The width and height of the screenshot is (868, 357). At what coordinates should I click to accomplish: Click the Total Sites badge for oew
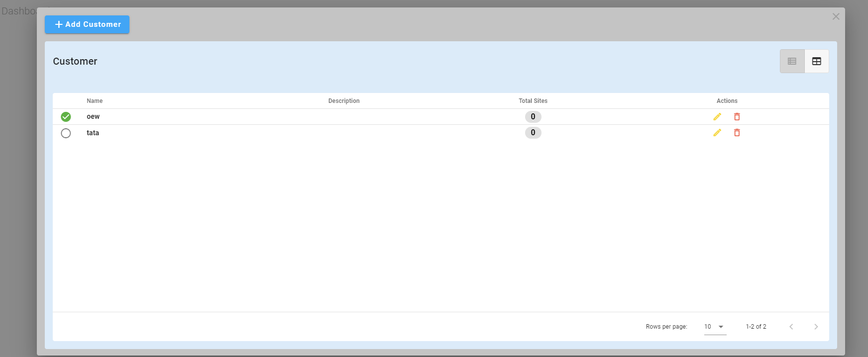tap(533, 117)
